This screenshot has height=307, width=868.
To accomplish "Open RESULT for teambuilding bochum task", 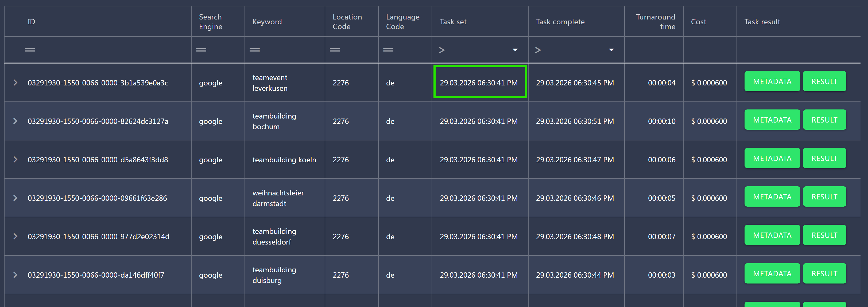I will tap(824, 120).
